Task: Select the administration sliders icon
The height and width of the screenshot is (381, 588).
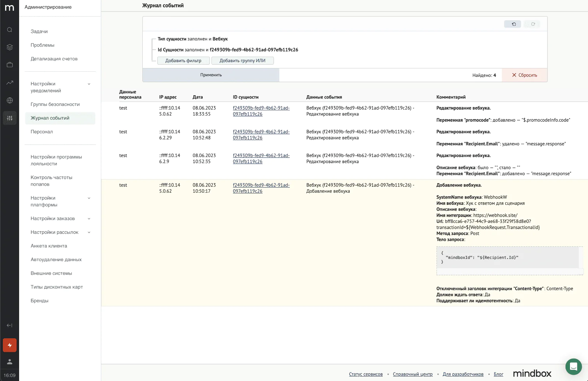Action: 10,118
